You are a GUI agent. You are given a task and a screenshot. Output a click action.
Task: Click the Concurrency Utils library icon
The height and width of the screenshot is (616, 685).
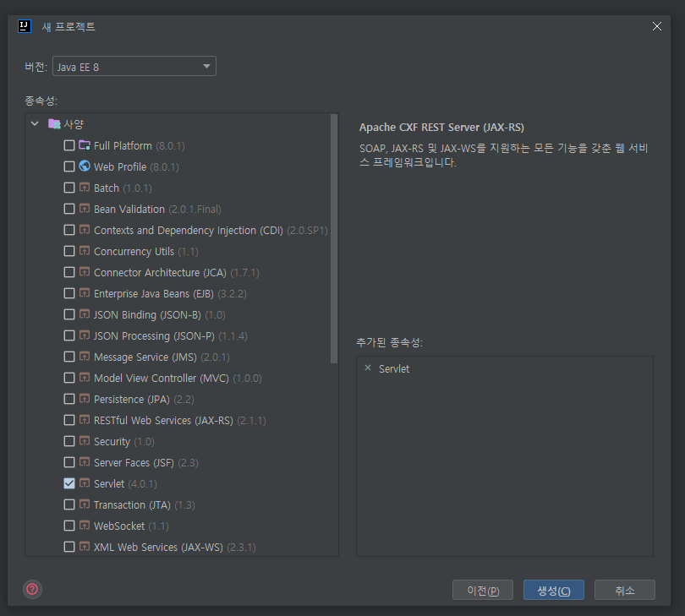tap(85, 251)
